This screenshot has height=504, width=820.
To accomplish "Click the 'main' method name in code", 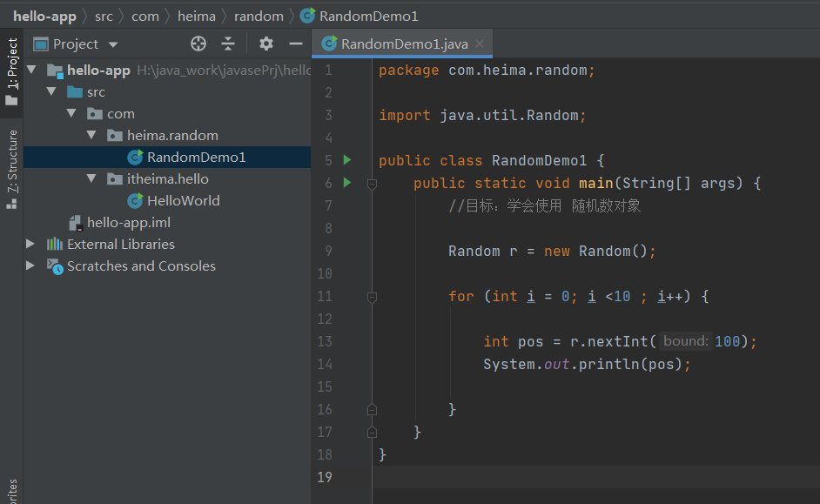I will (x=595, y=183).
